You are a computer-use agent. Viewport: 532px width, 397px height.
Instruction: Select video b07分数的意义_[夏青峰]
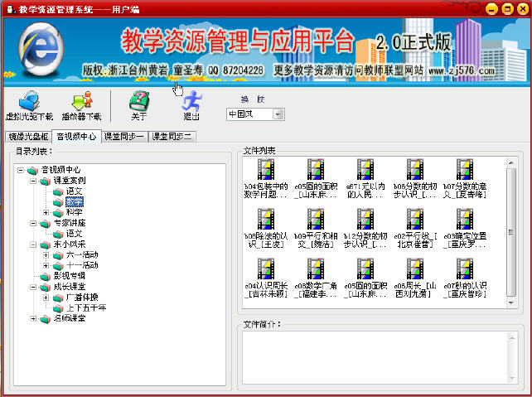point(465,179)
